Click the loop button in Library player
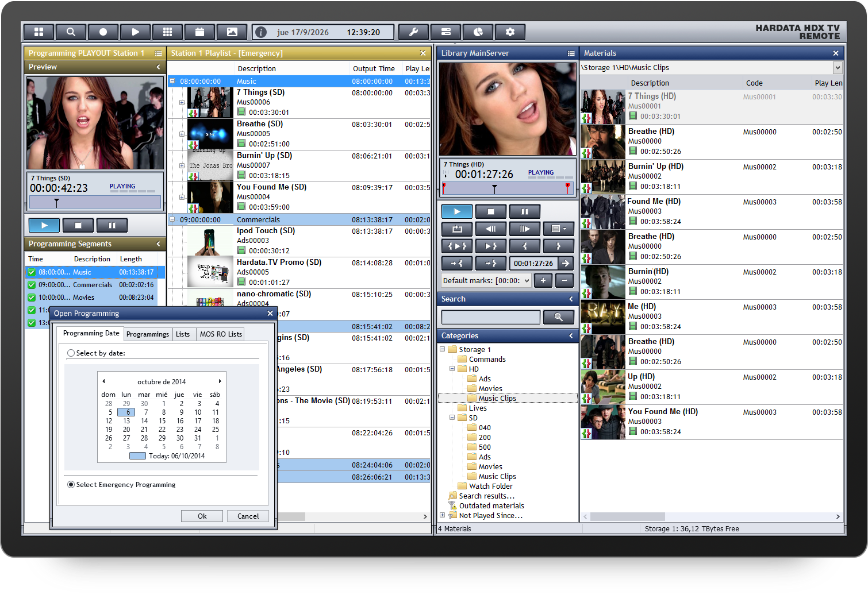This screenshot has height=614, width=868. click(x=457, y=229)
